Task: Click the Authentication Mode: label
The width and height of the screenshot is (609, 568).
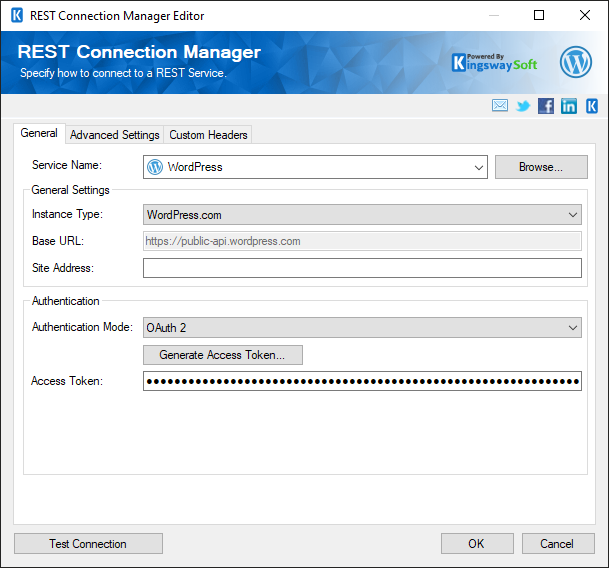Action: coord(82,327)
